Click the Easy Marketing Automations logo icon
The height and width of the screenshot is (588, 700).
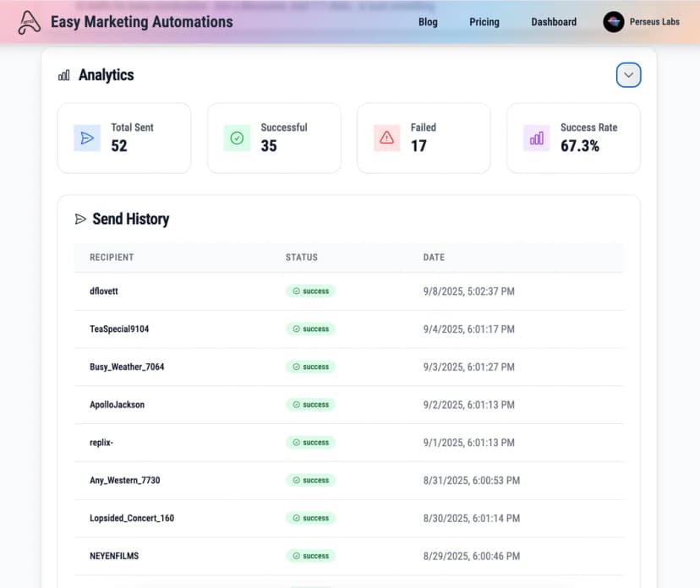click(29, 22)
